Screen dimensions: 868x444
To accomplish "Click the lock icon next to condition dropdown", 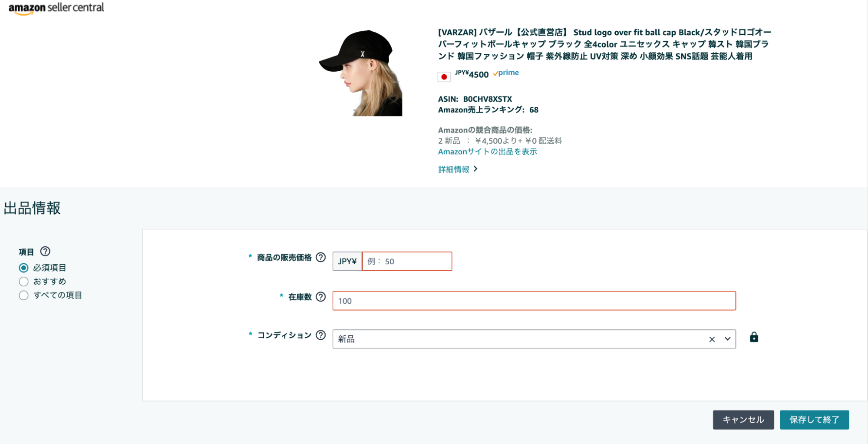I will (754, 337).
